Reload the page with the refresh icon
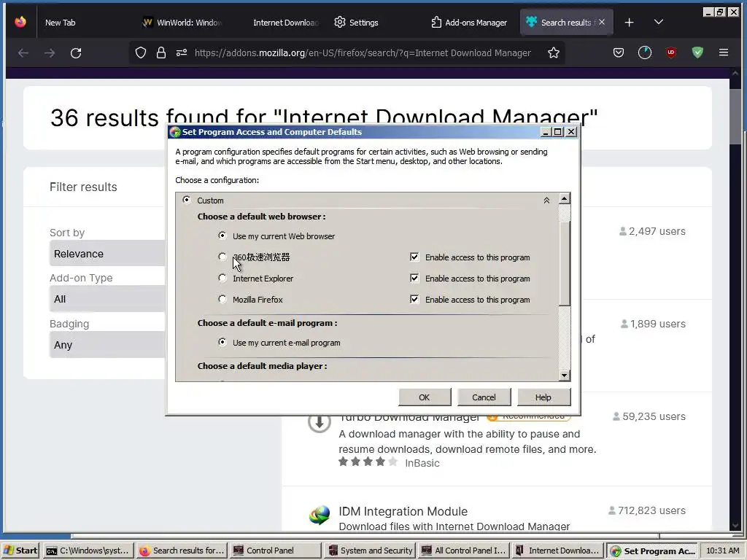Screen dimensions: 747x560 tap(76, 52)
